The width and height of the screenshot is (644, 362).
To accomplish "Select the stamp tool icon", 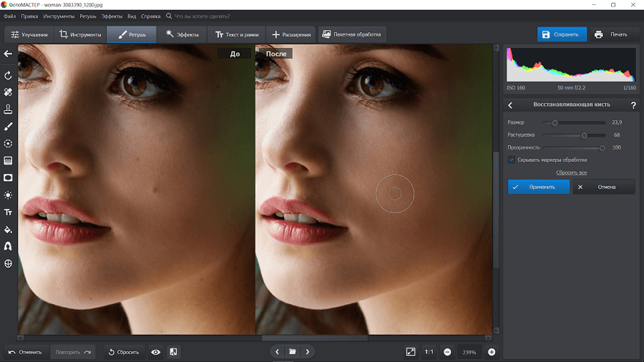I will [x=8, y=109].
